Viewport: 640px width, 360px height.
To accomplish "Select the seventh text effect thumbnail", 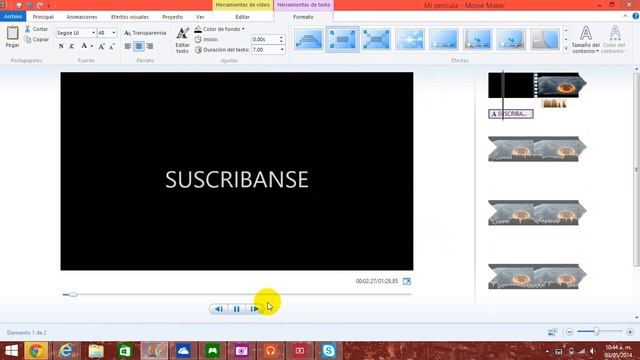I will tap(511, 40).
